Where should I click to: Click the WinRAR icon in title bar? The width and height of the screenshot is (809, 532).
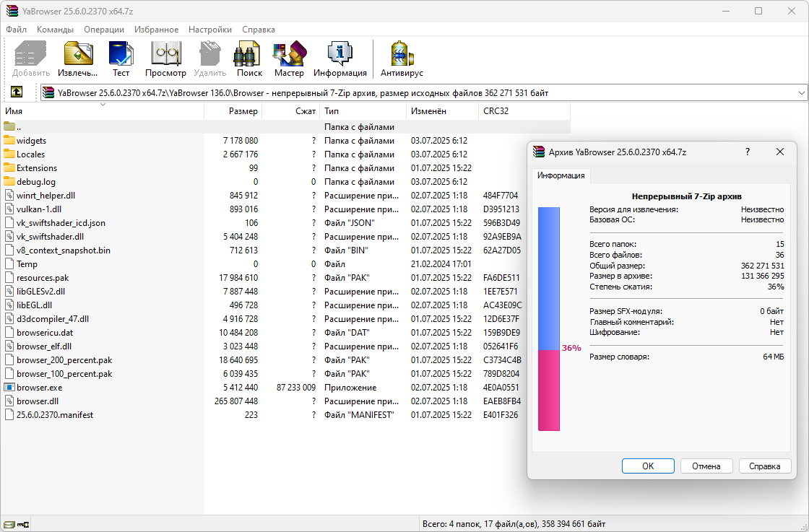click(12, 11)
